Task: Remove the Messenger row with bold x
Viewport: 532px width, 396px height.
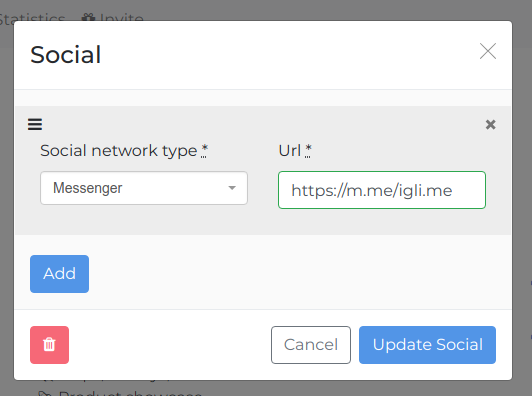Action: pyautogui.click(x=490, y=125)
